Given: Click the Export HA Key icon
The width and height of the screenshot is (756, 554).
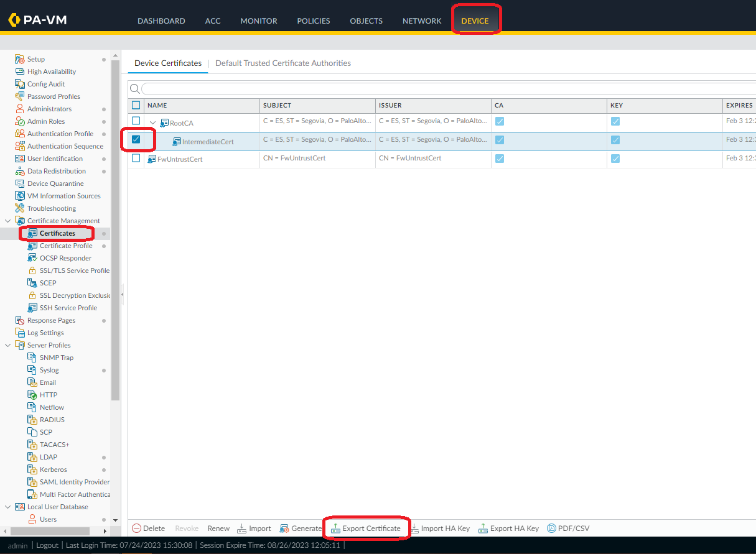Looking at the screenshot, I should point(483,529).
